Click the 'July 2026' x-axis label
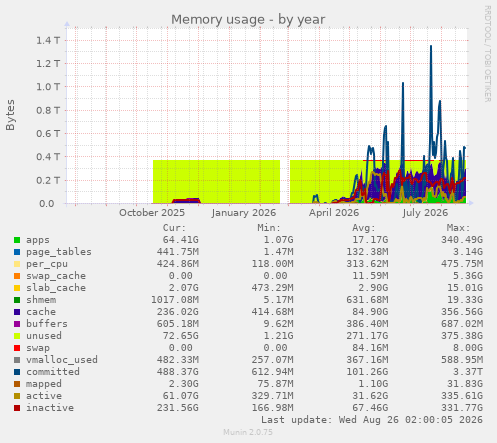Image resolution: width=497 pixels, height=443 pixels. 425,213
